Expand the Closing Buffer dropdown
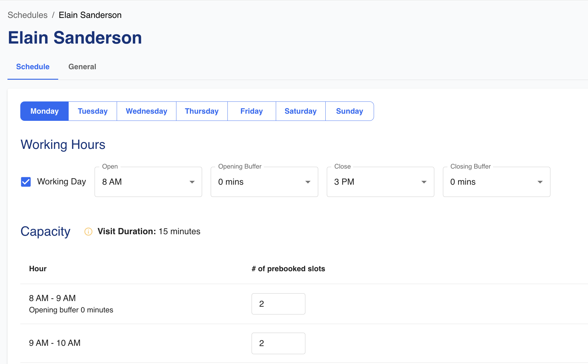Viewport: 588px width, 364px height. (496, 182)
